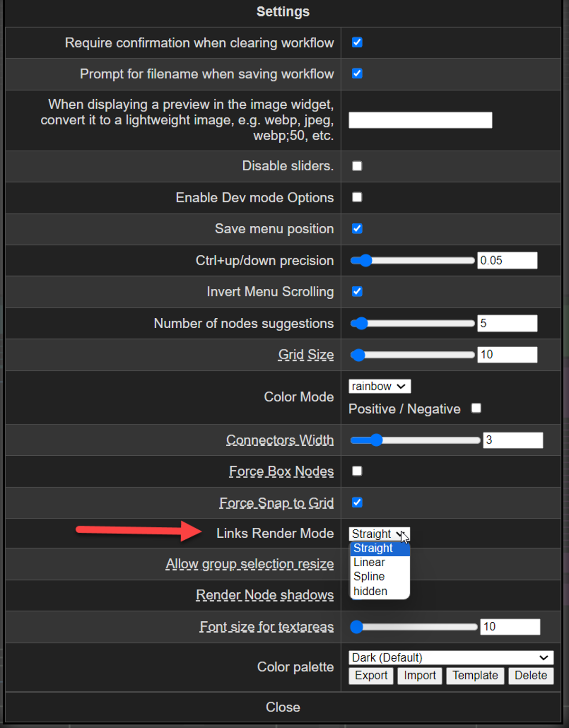
Task: Disable confirmation when clearing workflow
Action: click(357, 43)
